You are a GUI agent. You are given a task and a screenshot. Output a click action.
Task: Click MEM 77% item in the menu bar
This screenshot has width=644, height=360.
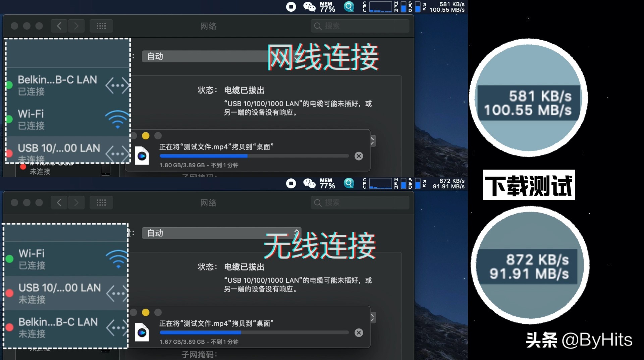(x=327, y=7)
